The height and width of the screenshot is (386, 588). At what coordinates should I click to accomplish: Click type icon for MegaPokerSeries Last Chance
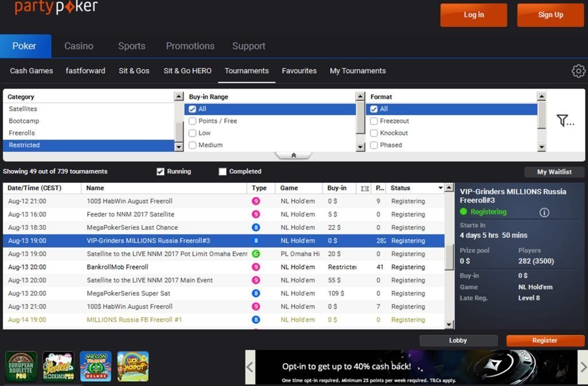click(256, 227)
